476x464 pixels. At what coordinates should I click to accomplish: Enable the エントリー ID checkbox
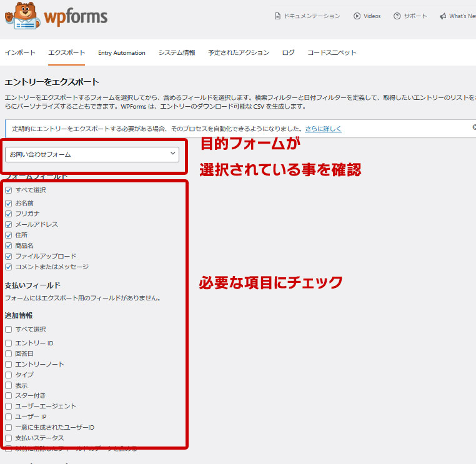click(x=9, y=343)
